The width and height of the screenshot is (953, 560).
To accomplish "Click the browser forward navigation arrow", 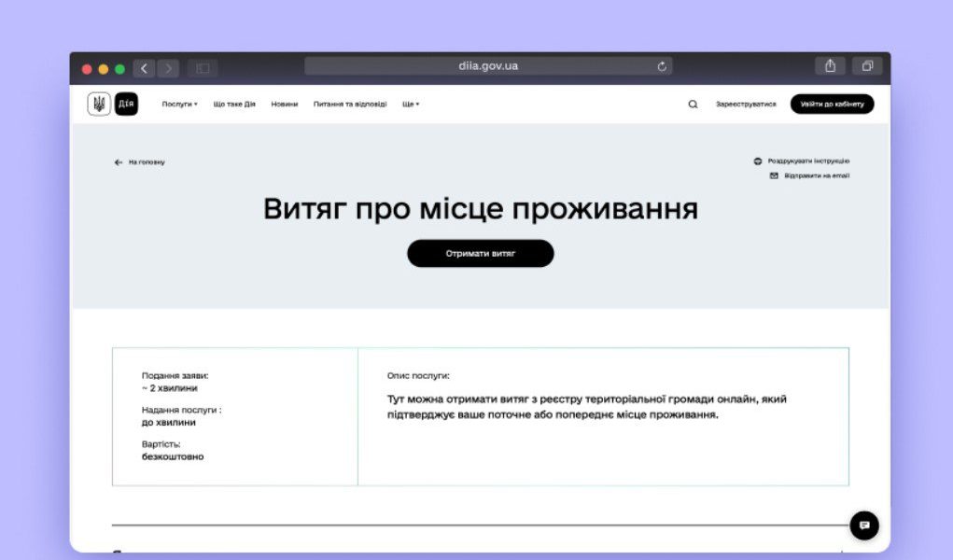I will click(168, 67).
